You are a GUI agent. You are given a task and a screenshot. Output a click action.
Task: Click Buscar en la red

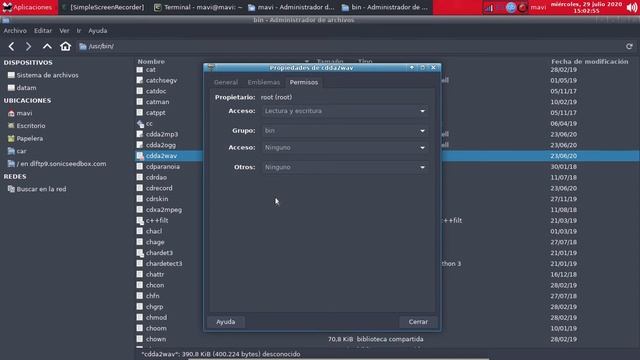37,189
